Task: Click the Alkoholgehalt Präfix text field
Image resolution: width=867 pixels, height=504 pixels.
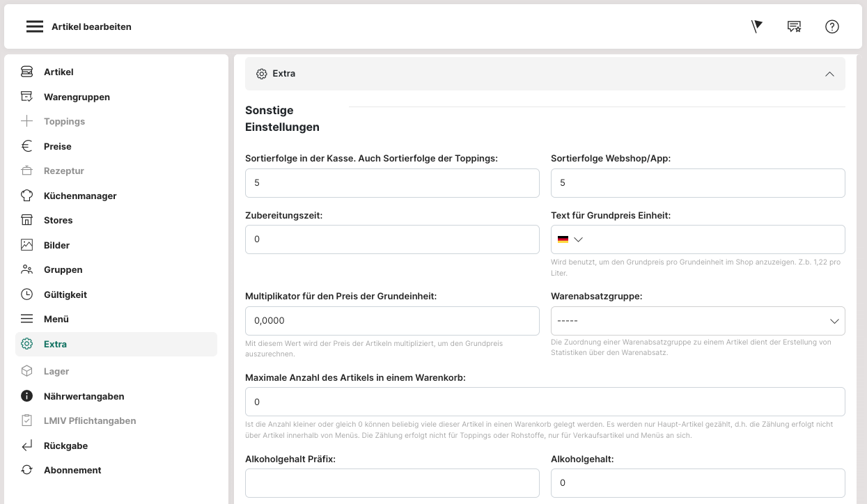Action: (392, 483)
